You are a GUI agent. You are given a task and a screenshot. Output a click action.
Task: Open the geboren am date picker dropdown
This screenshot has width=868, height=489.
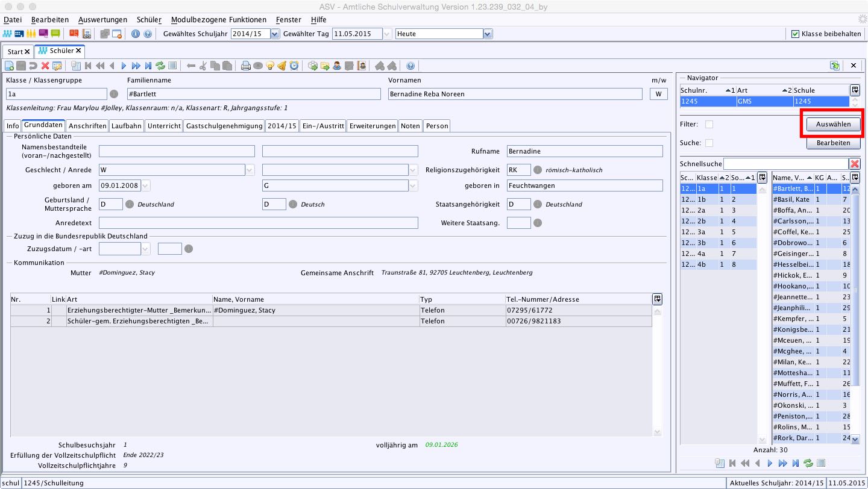tap(146, 185)
